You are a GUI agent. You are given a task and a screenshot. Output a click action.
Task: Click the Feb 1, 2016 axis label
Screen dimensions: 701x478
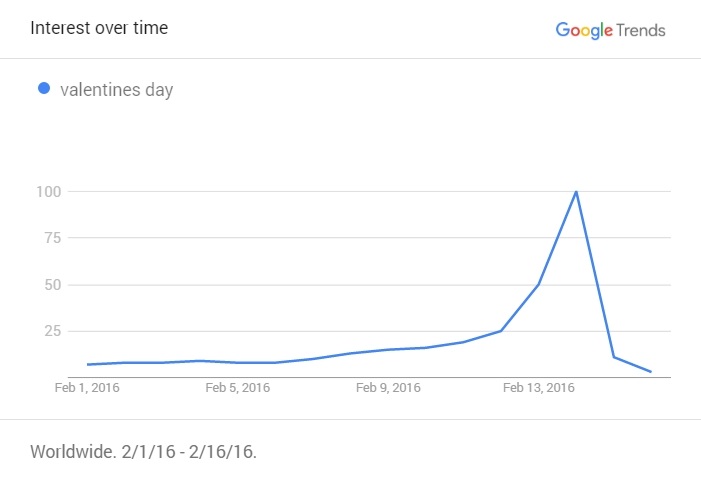point(87,387)
